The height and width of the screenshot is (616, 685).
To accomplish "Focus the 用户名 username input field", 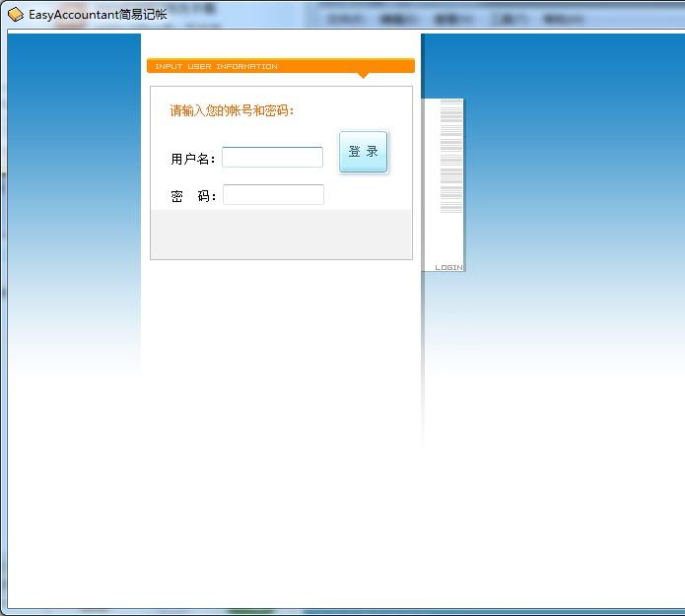I will 272,158.
